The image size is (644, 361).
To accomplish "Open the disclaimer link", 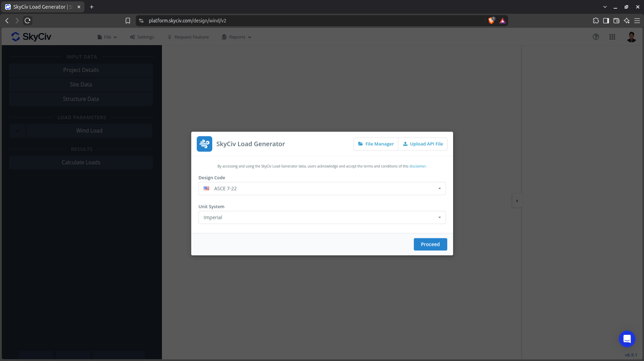I will click(x=417, y=166).
